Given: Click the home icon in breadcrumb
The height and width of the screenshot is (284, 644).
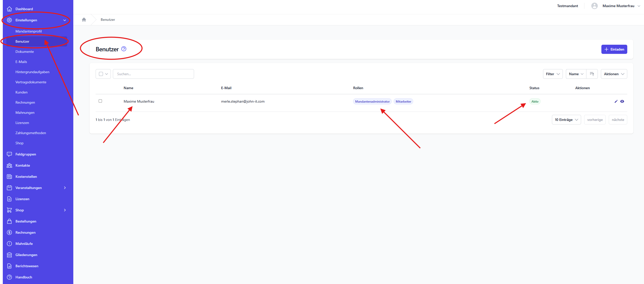Looking at the screenshot, I should (x=84, y=20).
